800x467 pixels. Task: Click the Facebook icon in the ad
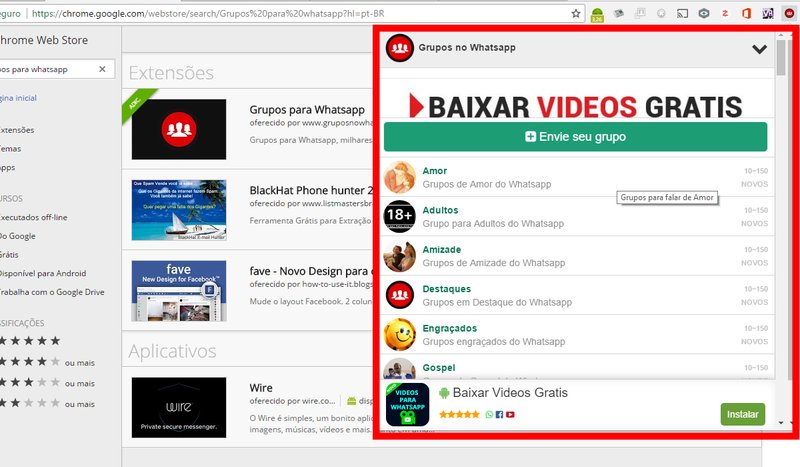coord(499,414)
